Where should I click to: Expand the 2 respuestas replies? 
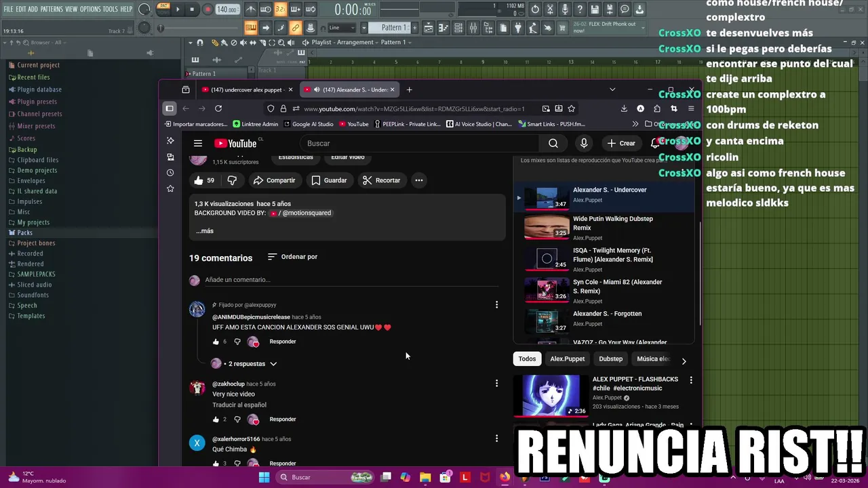click(x=244, y=364)
